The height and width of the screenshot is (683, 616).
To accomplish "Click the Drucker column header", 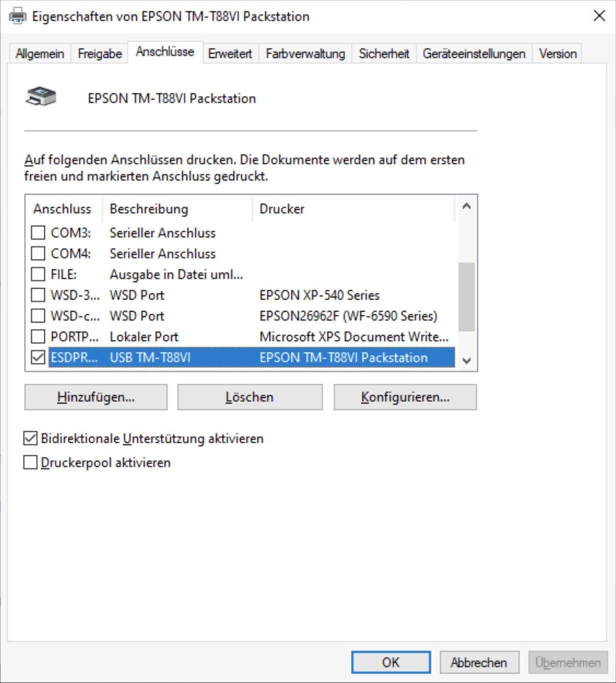I will pyautogui.click(x=353, y=209).
